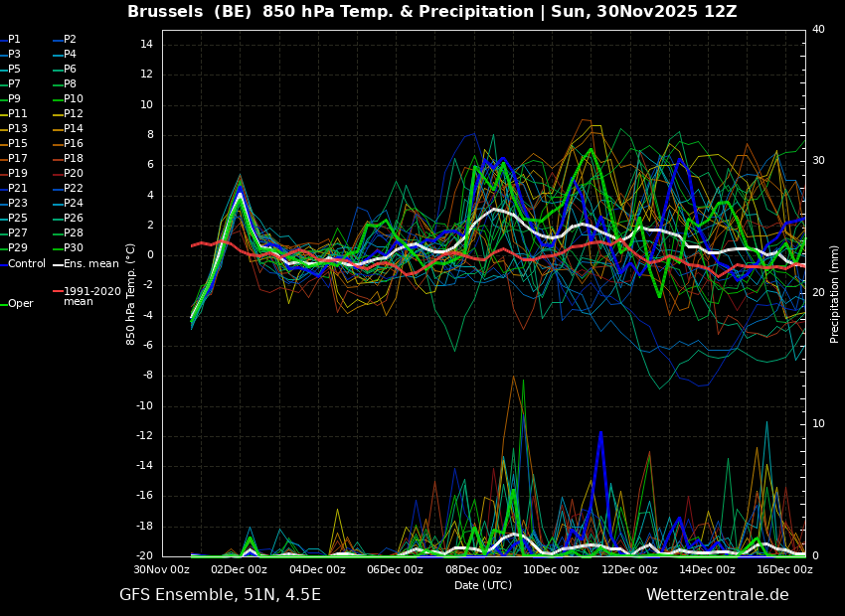Select the P10 legend entry
845x616 pixels.
[x=73, y=99]
